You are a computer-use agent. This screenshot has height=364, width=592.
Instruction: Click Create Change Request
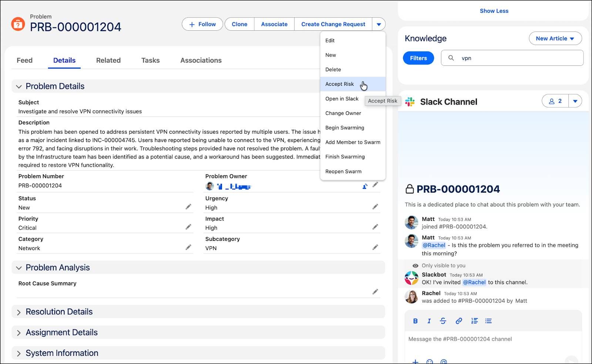(333, 24)
